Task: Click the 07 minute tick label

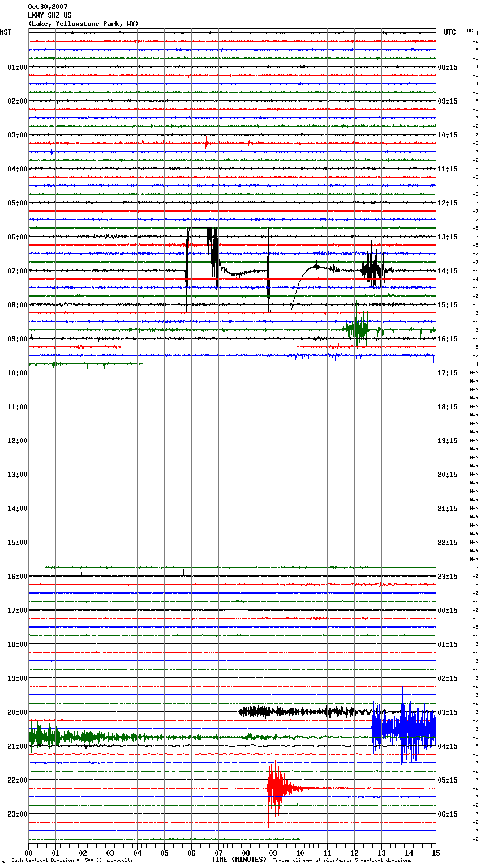Action: [218, 853]
